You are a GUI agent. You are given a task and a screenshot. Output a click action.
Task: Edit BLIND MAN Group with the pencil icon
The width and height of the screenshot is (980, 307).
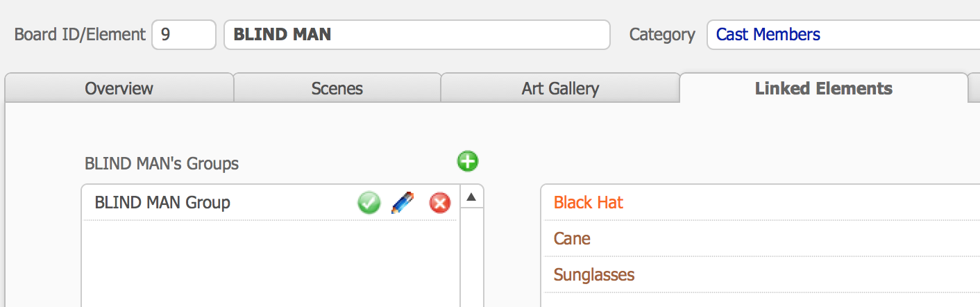[403, 203]
